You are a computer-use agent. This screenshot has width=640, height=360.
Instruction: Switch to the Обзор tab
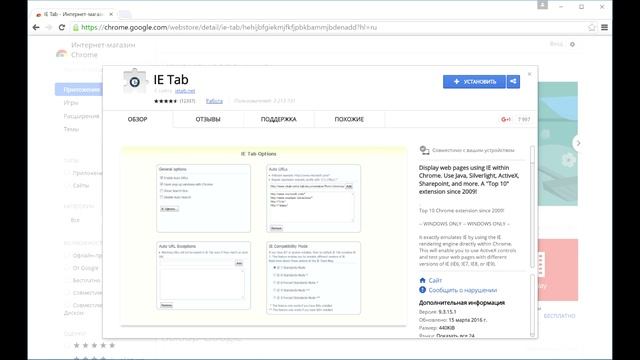click(x=138, y=119)
